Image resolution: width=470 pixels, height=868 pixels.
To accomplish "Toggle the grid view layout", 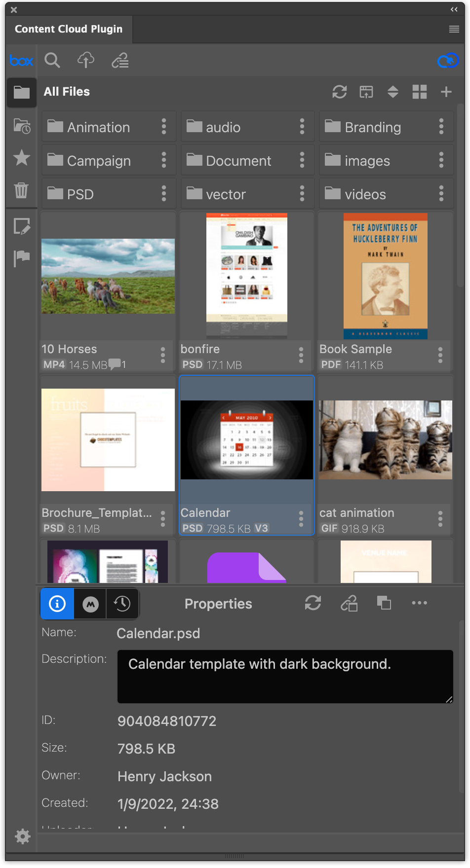I will (x=419, y=92).
